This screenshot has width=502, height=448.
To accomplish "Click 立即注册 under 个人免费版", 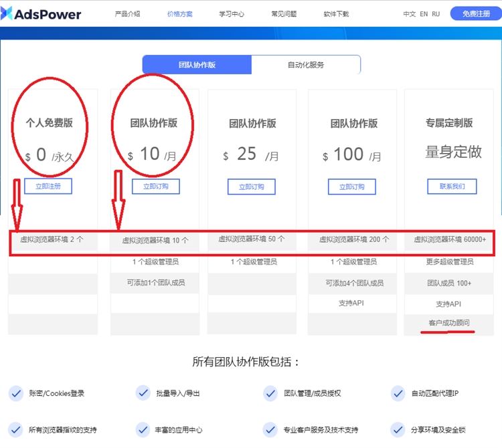I will click(x=48, y=186).
